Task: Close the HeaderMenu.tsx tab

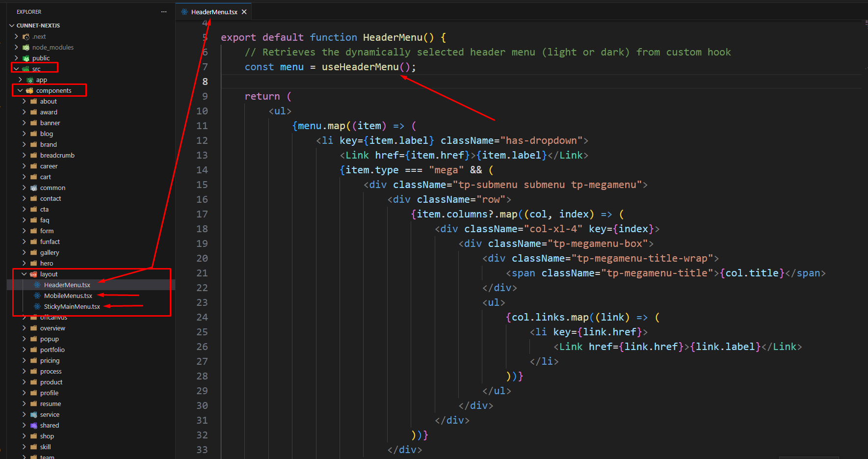Action: click(x=244, y=11)
